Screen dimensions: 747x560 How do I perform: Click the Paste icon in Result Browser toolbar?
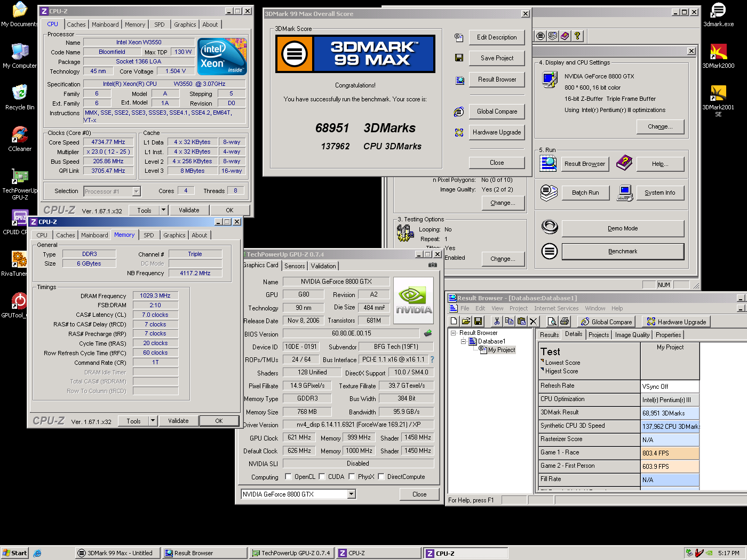521,322
